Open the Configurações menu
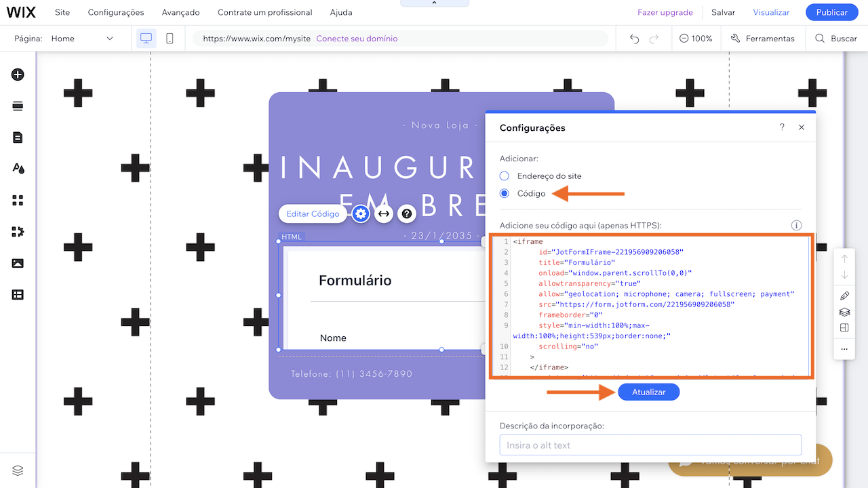The height and width of the screenshot is (488, 868). click(115, 12)
